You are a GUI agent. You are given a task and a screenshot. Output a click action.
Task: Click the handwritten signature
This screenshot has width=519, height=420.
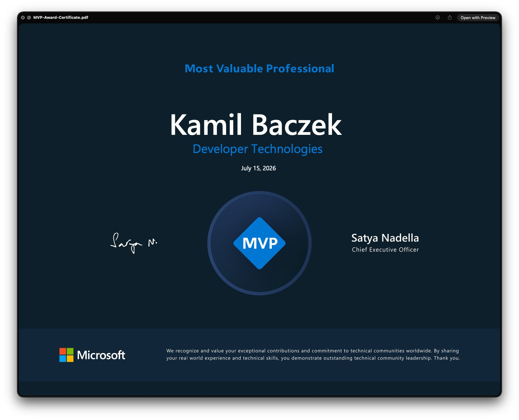134,243
